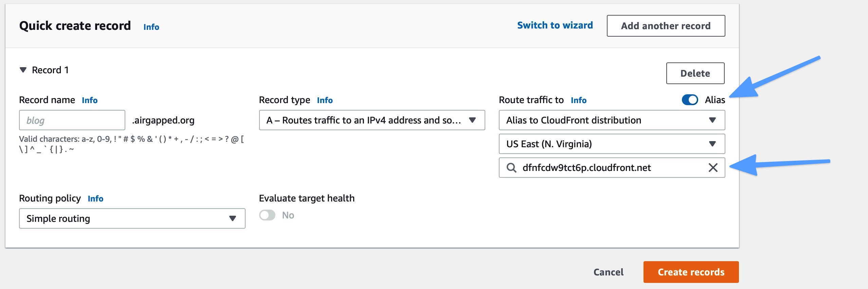Open Info link next to Record type
Viewport: 868px width, 289px height.
(x=325, y=100)
